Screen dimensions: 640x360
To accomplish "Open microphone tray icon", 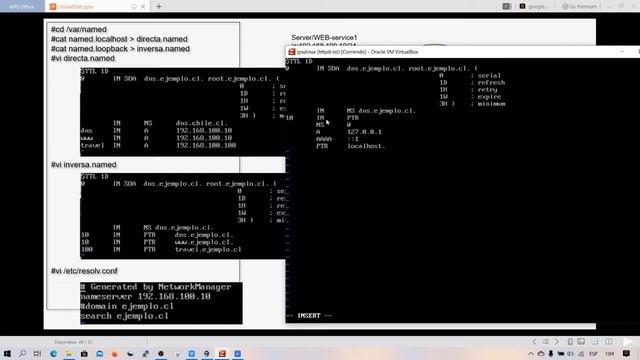I will tap(551, 354).
